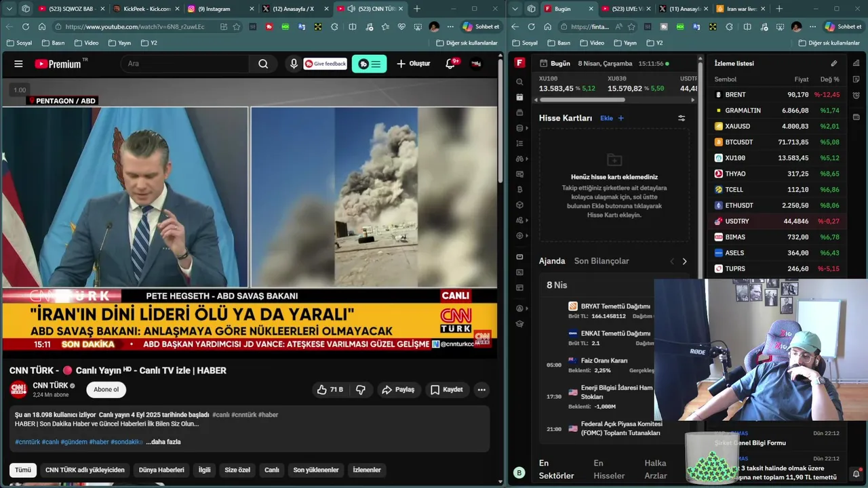Click the YouTube search magnifier button
Viewport: 868px width, 488px height.
pos(263,64)
